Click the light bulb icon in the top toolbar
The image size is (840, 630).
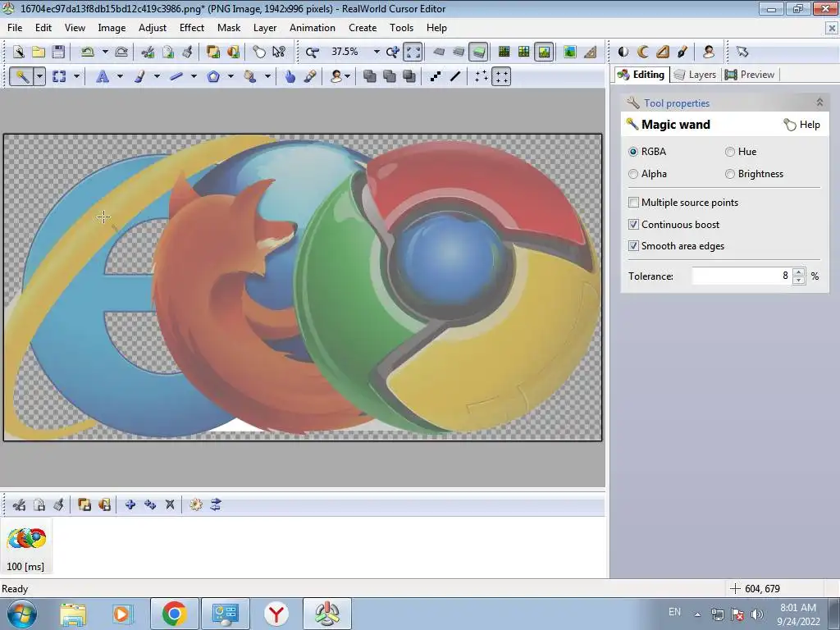pos(259,52)
